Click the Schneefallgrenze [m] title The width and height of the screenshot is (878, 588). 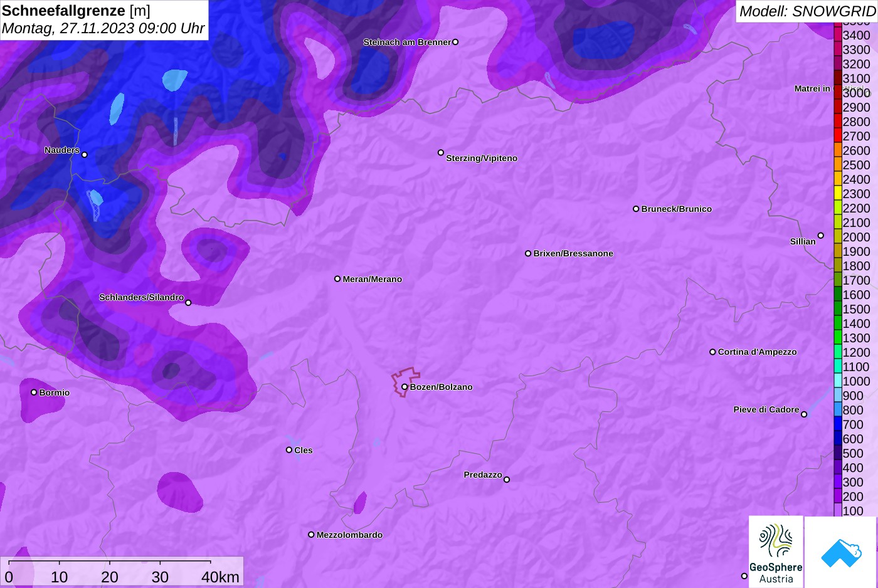point(77,11)
